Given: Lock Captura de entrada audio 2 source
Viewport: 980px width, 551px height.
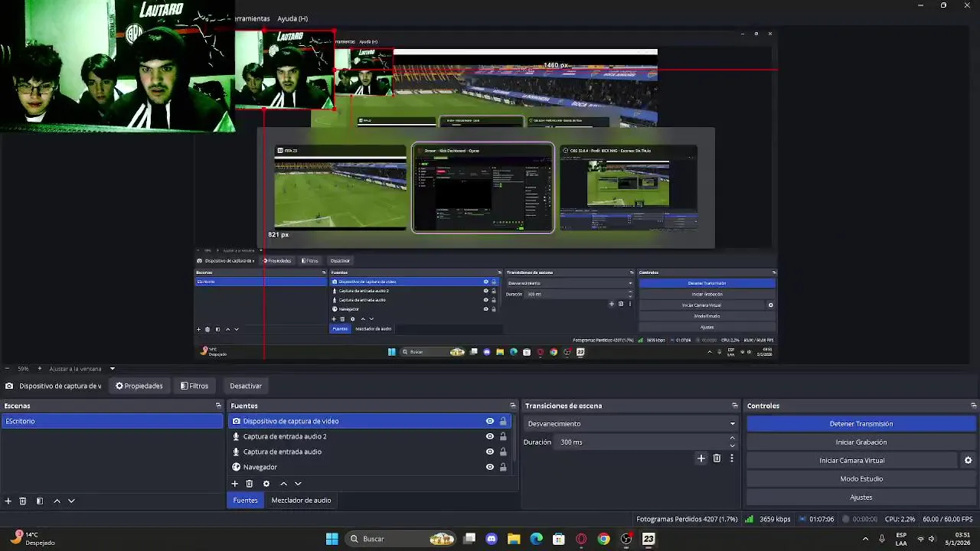Looking at the screenshot, I should (503, 436).
